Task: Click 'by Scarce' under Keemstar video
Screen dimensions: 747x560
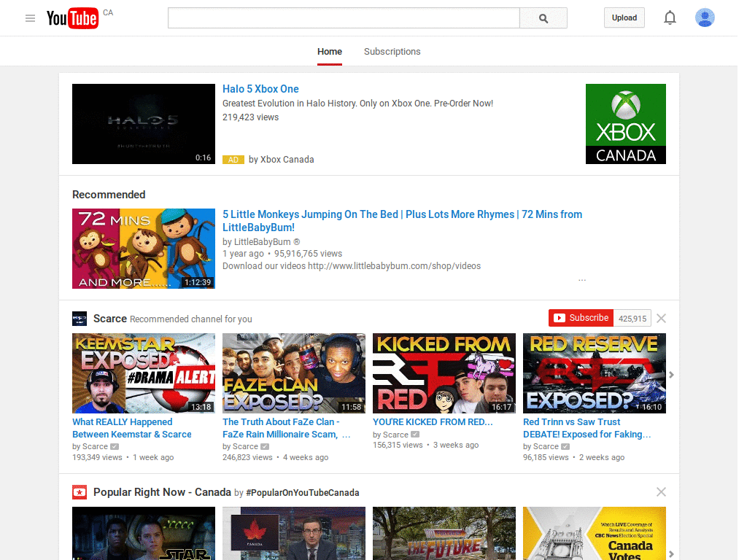Action: click(x=90, y=447)
